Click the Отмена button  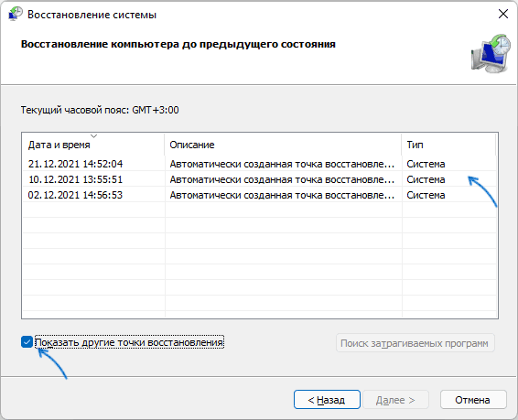point(473,400)
